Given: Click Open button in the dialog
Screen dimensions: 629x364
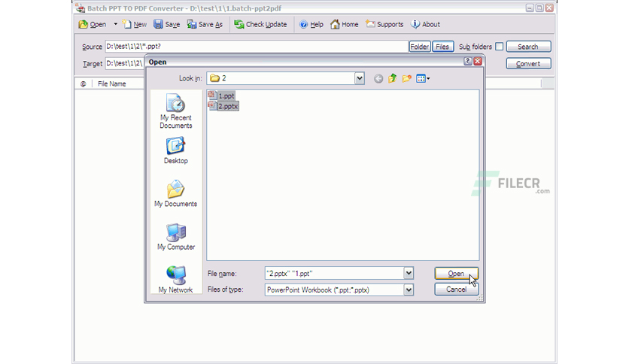Looking at the screenshot, I should coord(457,274).
